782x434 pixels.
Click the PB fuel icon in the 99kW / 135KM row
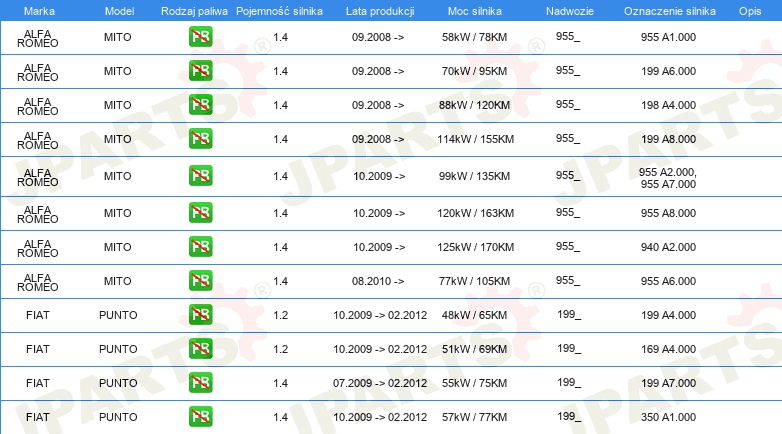point(200,176)
